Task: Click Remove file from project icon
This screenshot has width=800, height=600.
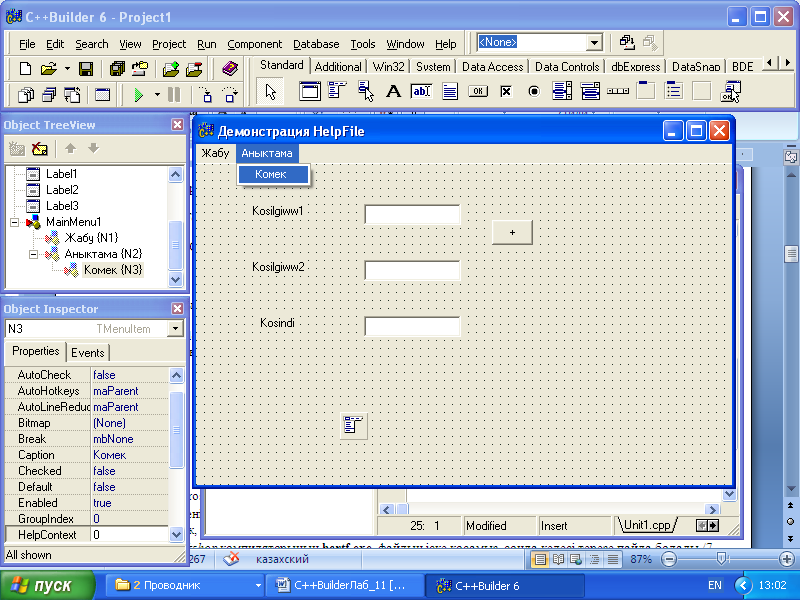Action: point(194,68)
